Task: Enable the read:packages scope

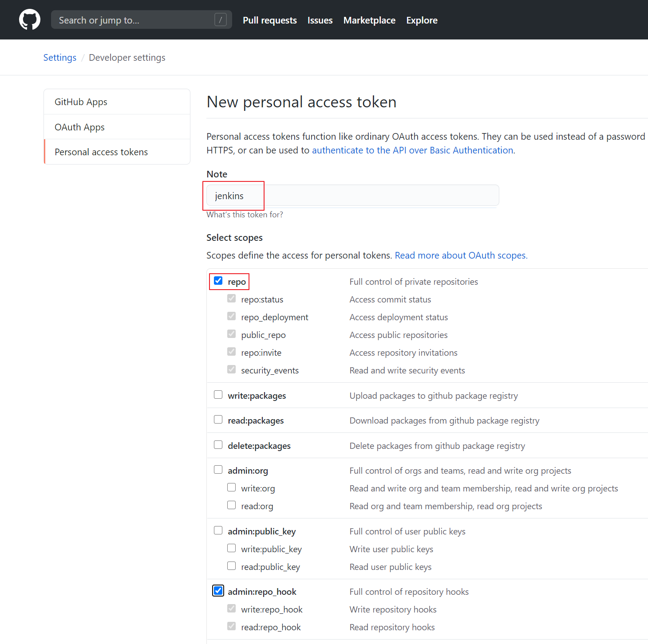Action: [218, 420]
